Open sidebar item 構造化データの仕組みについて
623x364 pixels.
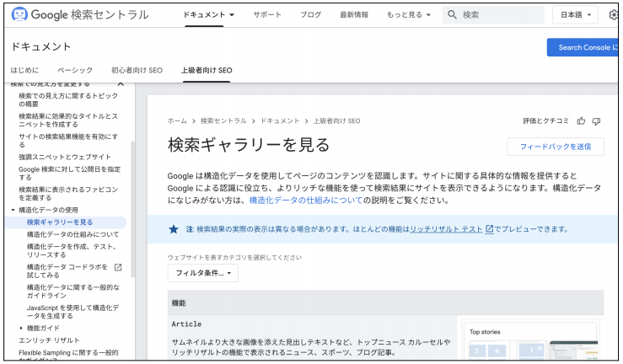(x=73, y=234)
